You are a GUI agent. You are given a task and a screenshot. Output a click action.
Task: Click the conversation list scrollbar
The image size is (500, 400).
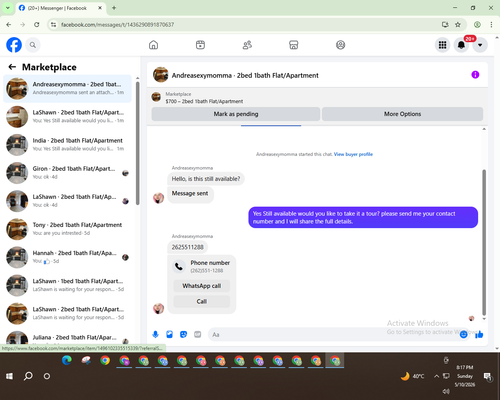click(x=138, y=143)
